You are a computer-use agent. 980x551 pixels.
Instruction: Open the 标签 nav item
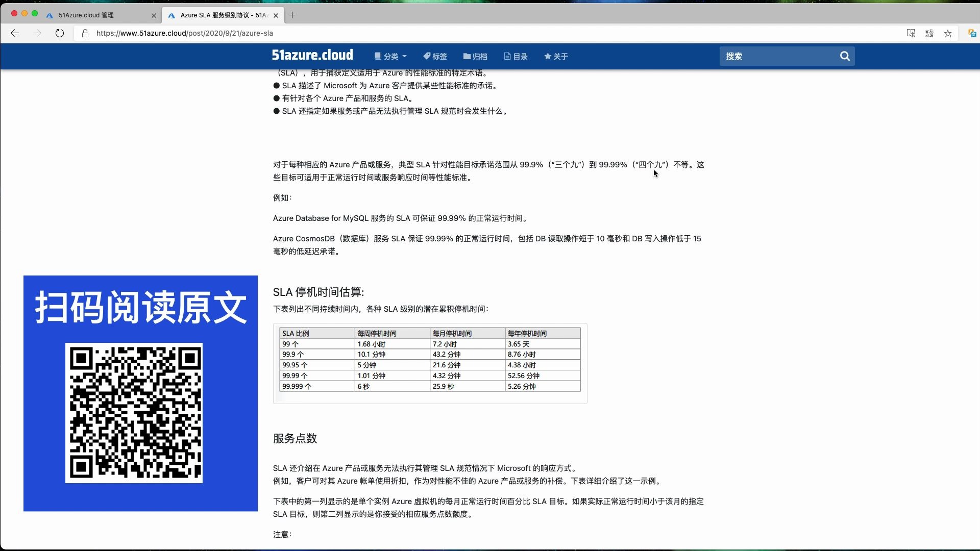(435, 56)
